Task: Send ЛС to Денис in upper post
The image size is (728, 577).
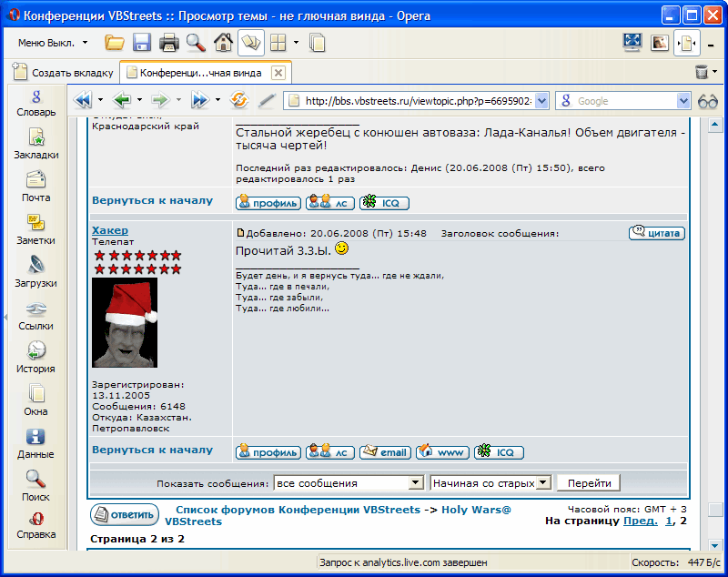Action: coord(330,203)
